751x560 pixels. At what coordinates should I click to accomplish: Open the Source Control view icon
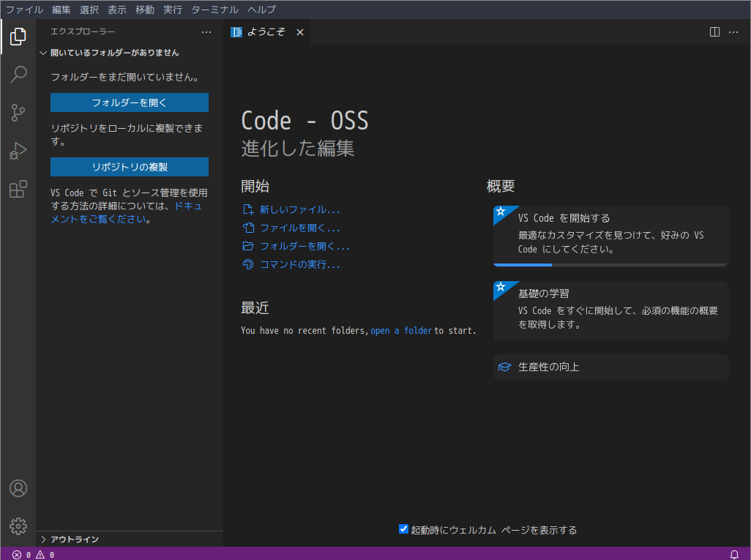point(18,113)
